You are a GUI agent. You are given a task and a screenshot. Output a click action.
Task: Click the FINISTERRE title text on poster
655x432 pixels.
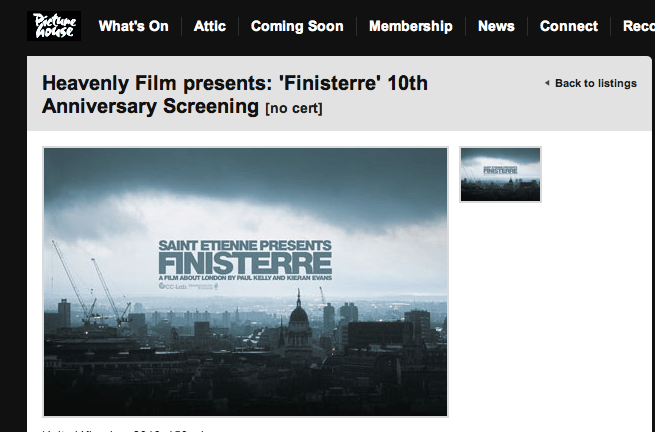click(245, 263)
